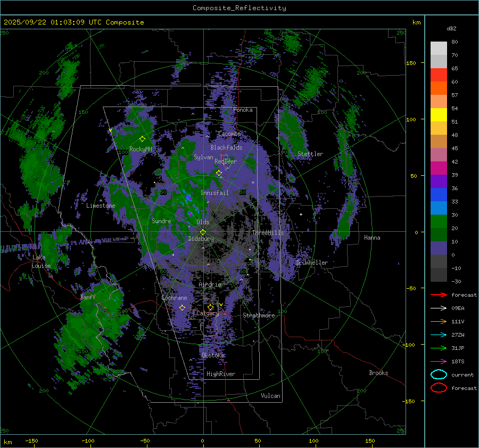Click the orange 111V arrow icon
Viewport: 479px width, 448px height.
438,321
